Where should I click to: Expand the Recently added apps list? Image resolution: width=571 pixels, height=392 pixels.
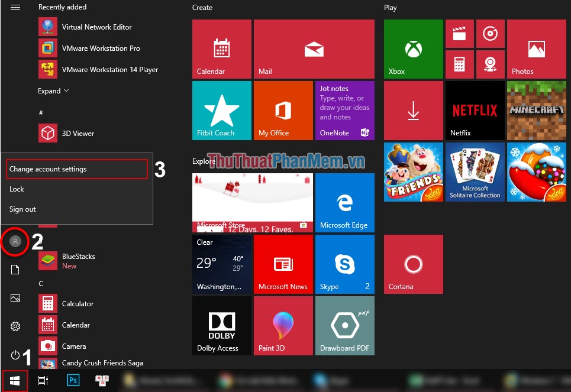[53, 90]
